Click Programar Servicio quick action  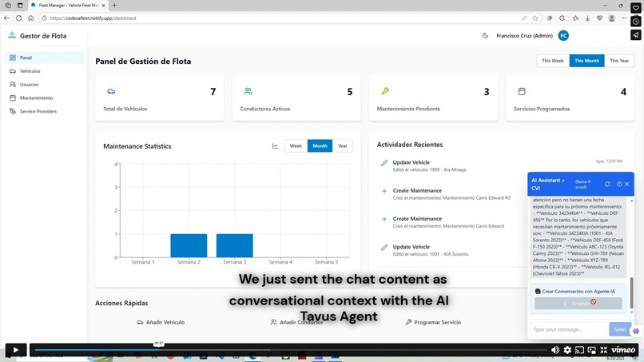pyautogui.click(x=433, y=322)
